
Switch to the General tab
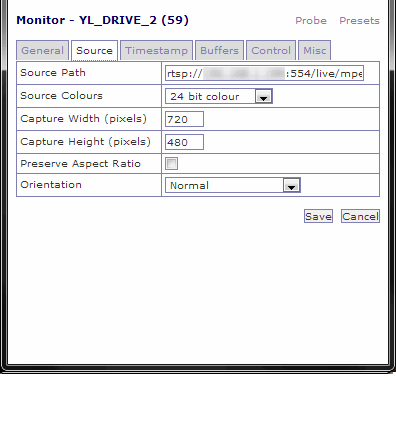click(42, 50)
